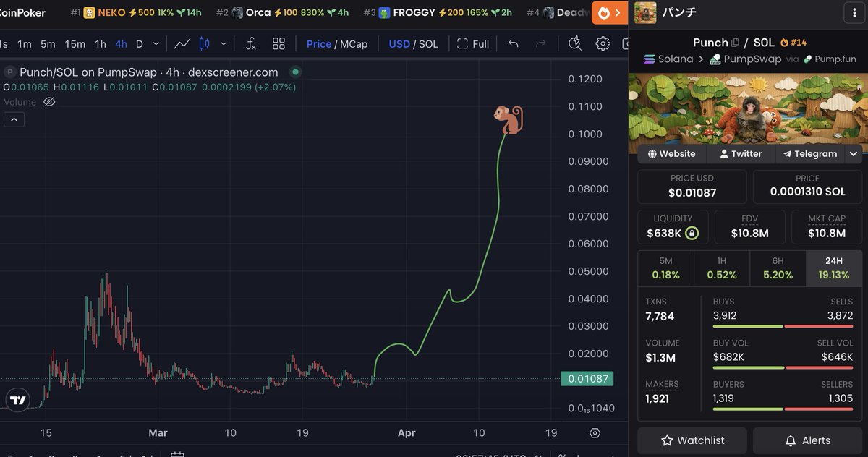Open trending #2 Orca token
This screenshot has height=457, width=868.
pos(282,12)
